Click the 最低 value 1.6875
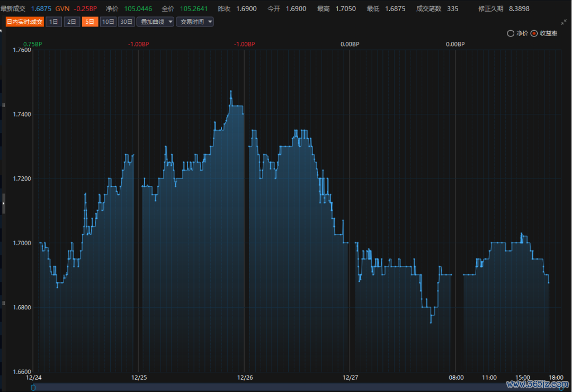 (x=396, y=9)
